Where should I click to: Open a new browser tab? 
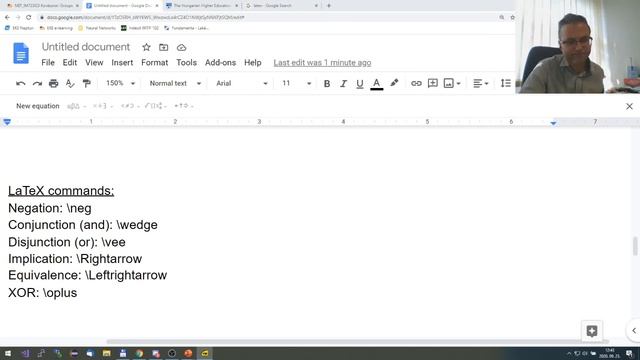coord(329,6)
